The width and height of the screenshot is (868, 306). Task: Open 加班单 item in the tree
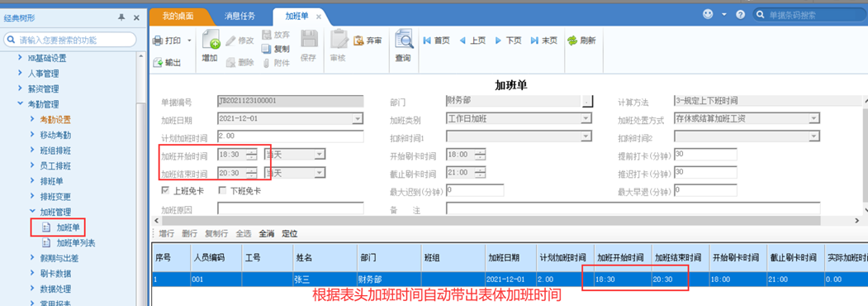pos(68,227)
